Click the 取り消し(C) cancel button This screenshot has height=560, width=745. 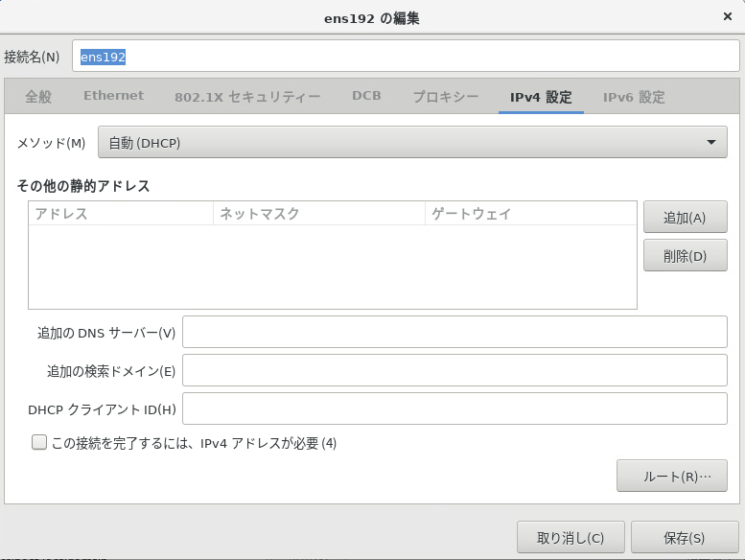(570, 538)
